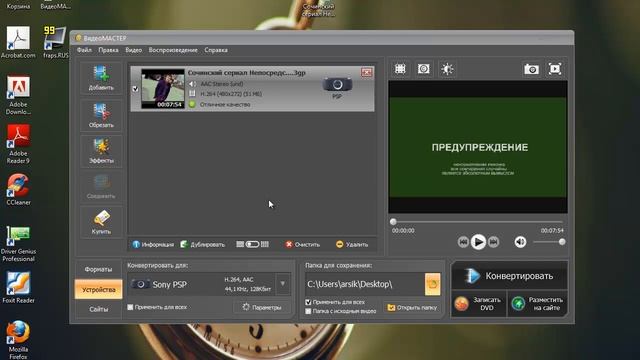The height and width of the screenshot is (360, 640).
Task: Enable Папка с исходным видео checkbox
Action: (x=308, y=311)
